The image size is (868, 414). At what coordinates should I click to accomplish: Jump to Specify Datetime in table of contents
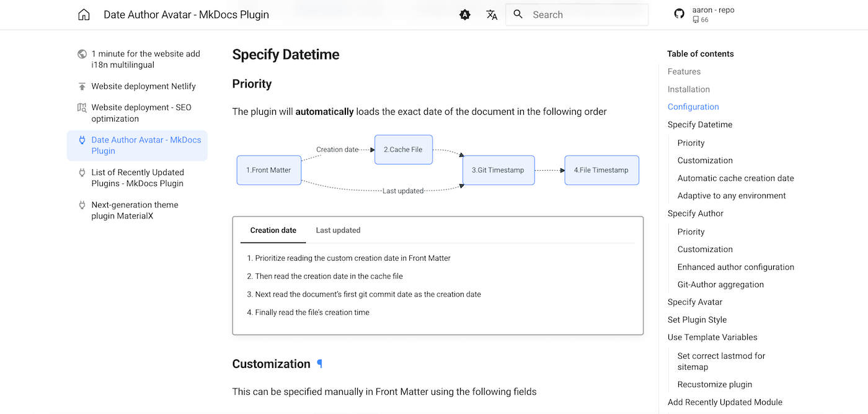pyautogui.click(x=700, y=125)
